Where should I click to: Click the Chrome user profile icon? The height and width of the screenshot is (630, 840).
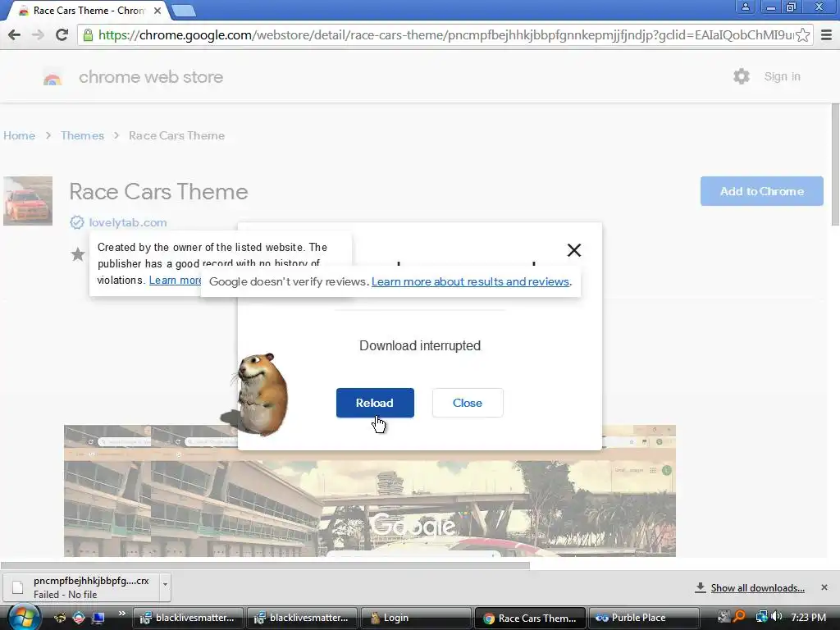click(x=745, y=7)
